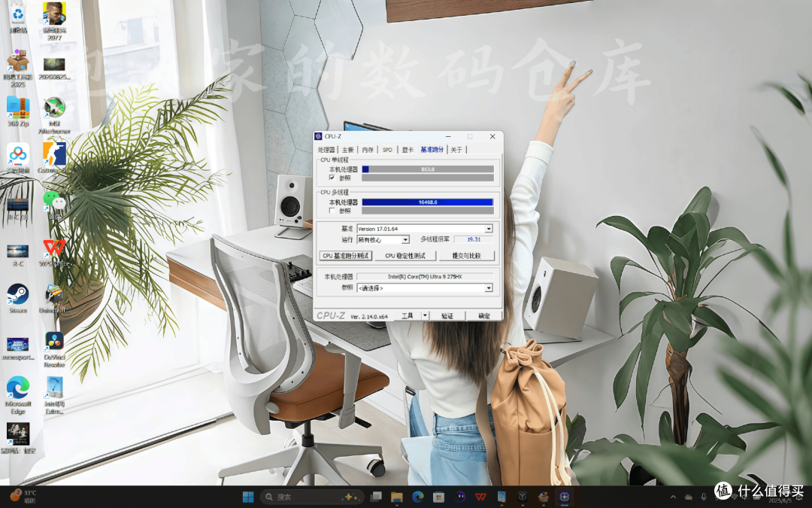
Task: Click the single-thread 853.0 score bar
Action: pyautogui.click(x=428, y=169)
